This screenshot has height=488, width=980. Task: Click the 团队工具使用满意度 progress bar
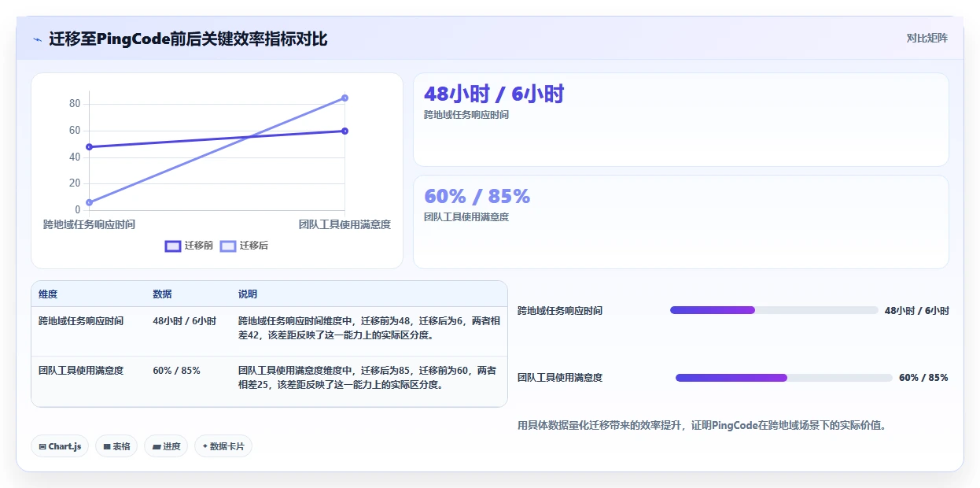tap(784, 378)
